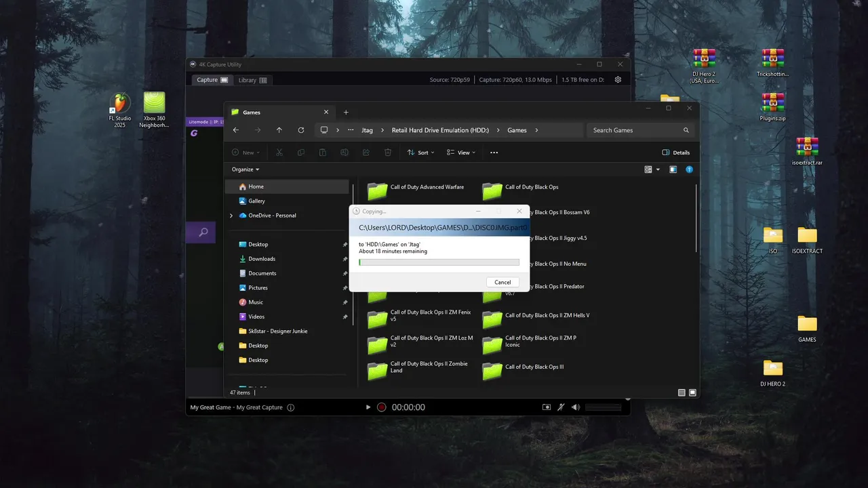This screenshot has height=488, width=868.
Task: Click Retail Hard Drive Emulation (HDD:) breadcrumb
Action: 440,130
